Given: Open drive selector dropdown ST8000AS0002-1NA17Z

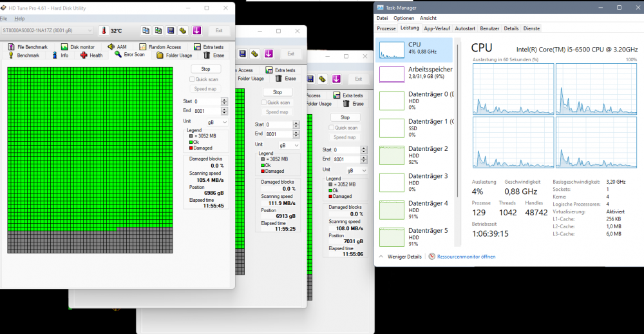Looking at the screenshot, I should [47, 30].
